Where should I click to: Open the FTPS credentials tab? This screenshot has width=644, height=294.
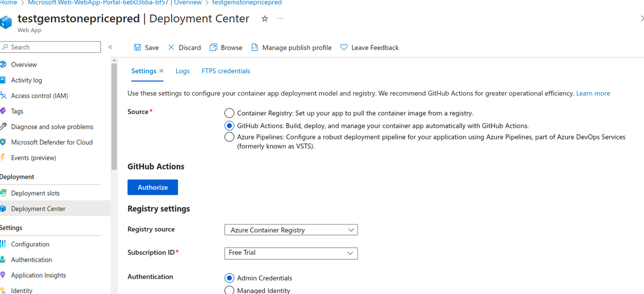226,71
